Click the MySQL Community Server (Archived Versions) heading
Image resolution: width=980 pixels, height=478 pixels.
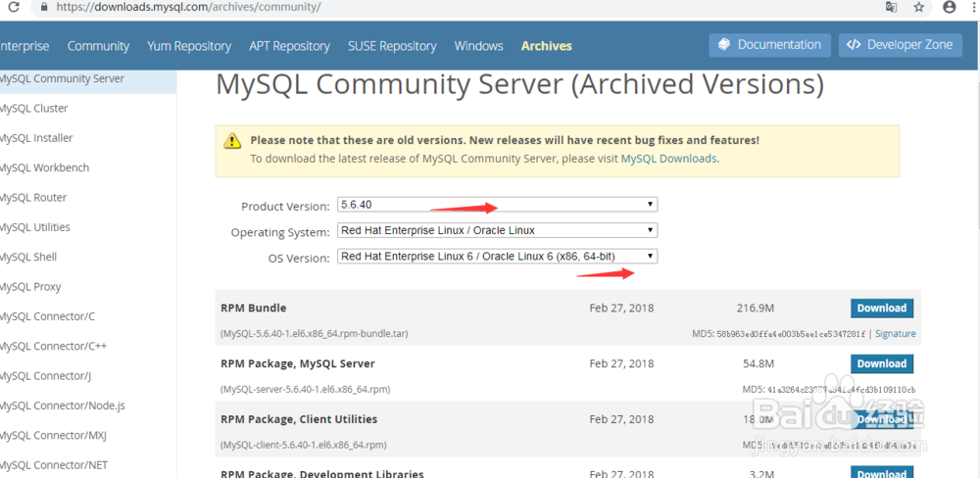tap(519, 84)
